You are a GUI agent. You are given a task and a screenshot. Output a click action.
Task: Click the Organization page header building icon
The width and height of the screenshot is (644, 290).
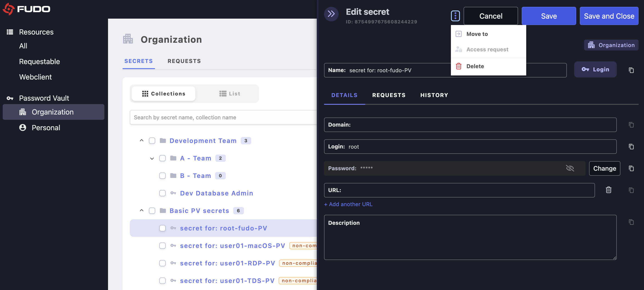point(128,39)
